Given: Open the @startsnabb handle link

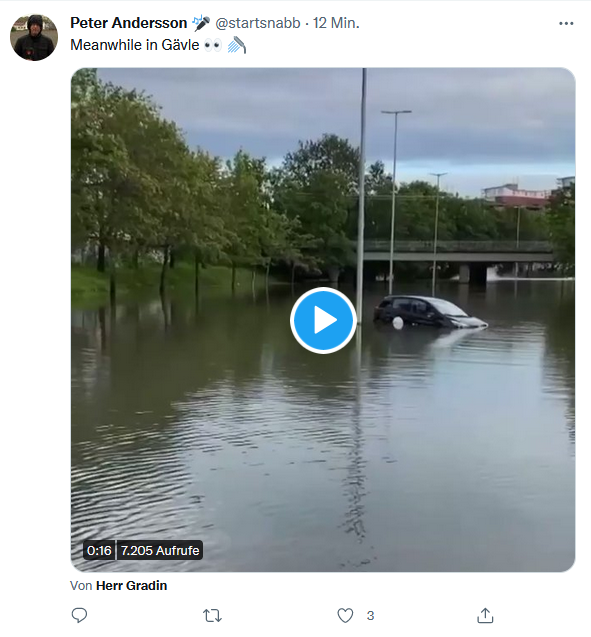Looking at the screenshot, I should click(258, 23).
